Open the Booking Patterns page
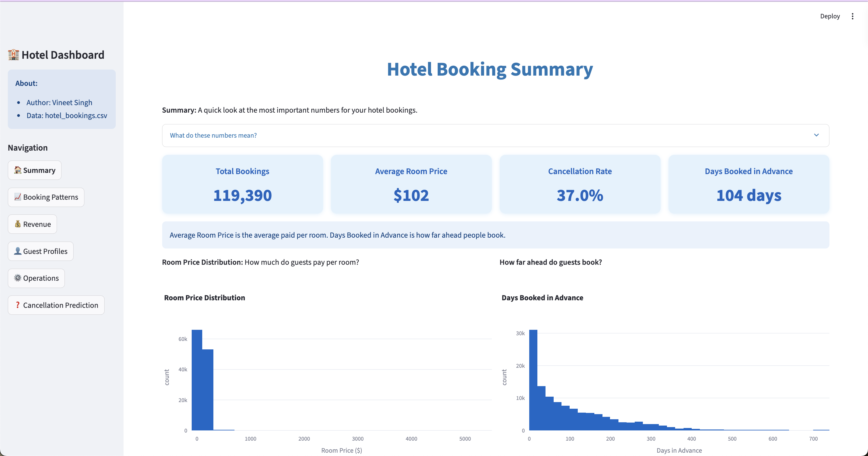Viewport: 868px width, 456px height. click(x=46, y=197)
